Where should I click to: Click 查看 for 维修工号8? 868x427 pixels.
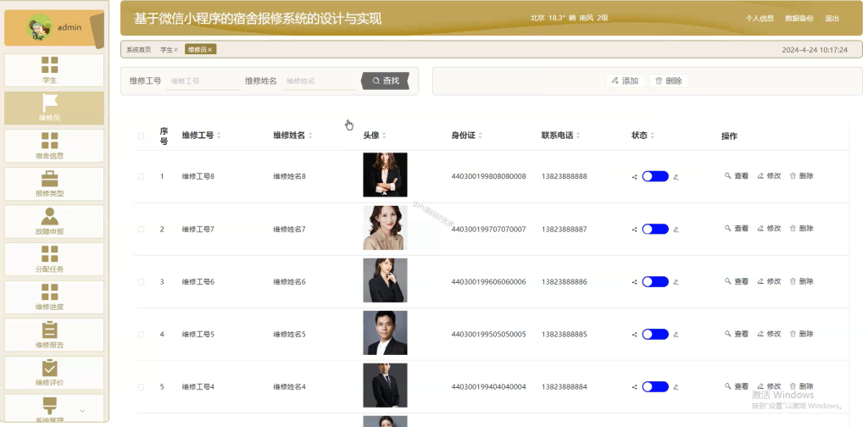pyautogui.click(x=737, y=176)
